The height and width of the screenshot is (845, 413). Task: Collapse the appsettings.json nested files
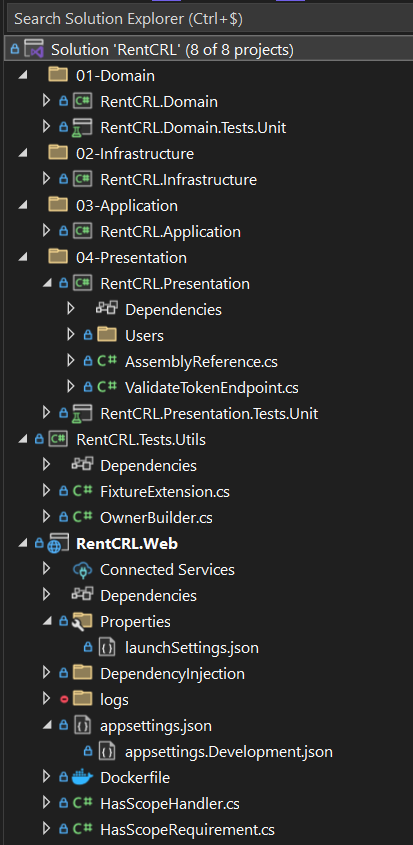(47, 726)
